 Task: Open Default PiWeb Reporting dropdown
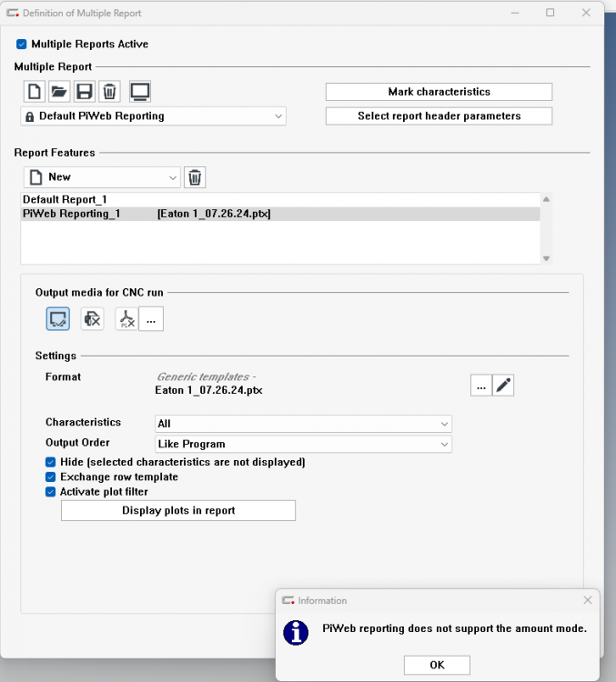(153, 116)
